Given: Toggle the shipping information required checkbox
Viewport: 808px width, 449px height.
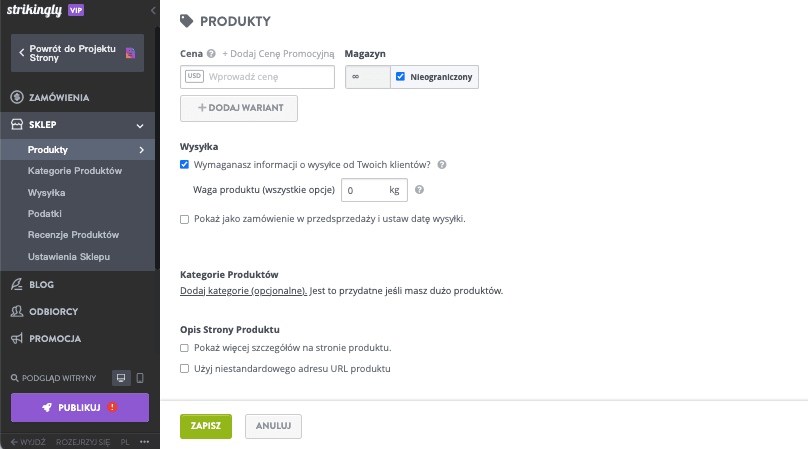Looking at the screenshot, I should 184,164.
